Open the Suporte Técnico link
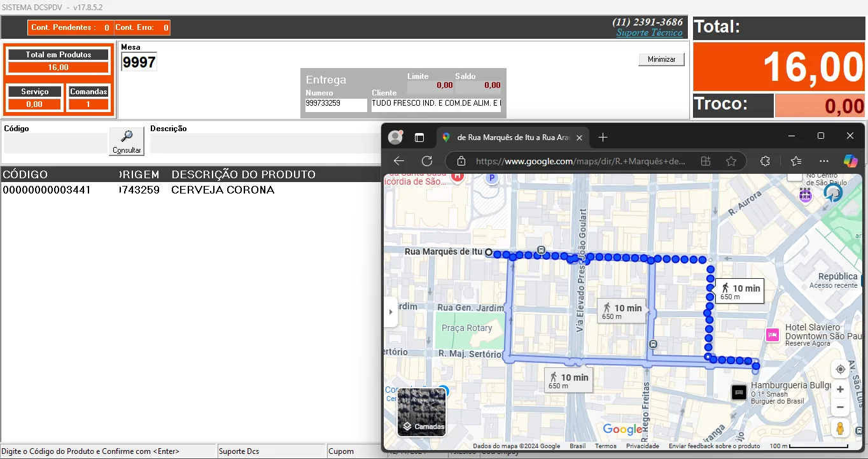868x459 pixels. click(x=649, y=32)
